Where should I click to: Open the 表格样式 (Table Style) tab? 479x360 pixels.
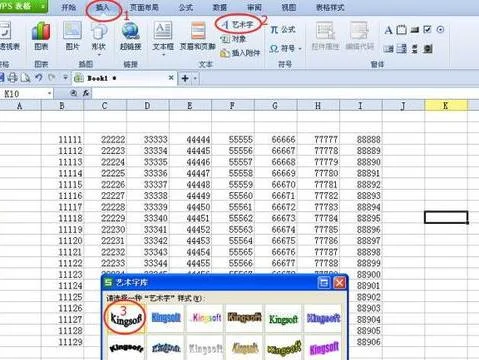point(330,7)
